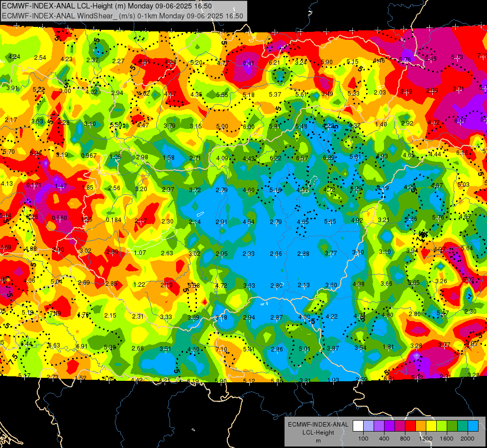Click the wind shear value 2.13
487x448 pixels.
303,285
